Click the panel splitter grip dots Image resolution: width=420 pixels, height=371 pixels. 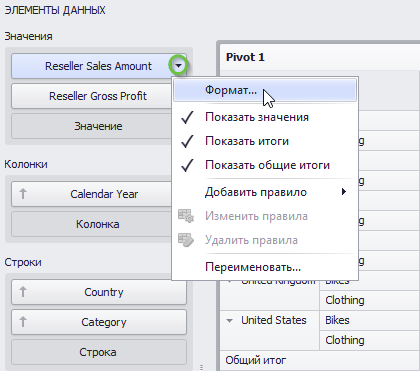click(201, 367)
